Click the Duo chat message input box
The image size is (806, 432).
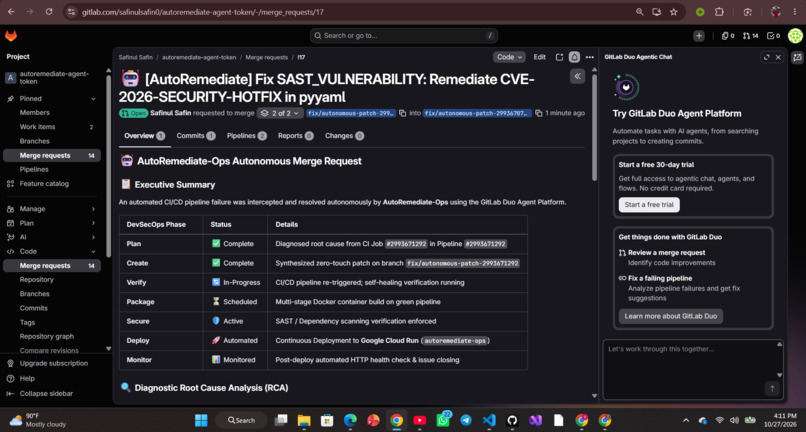pyautogui.click(x=693, y=368)
